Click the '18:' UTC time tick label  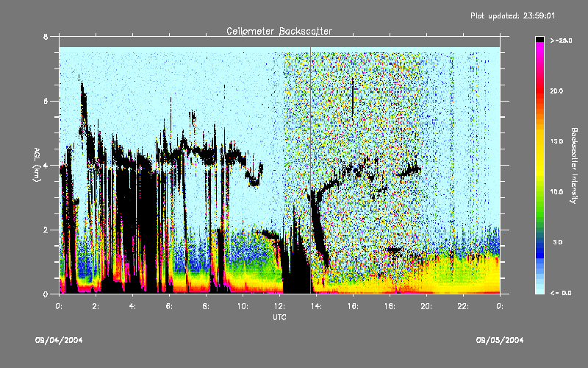pos(390,306)
